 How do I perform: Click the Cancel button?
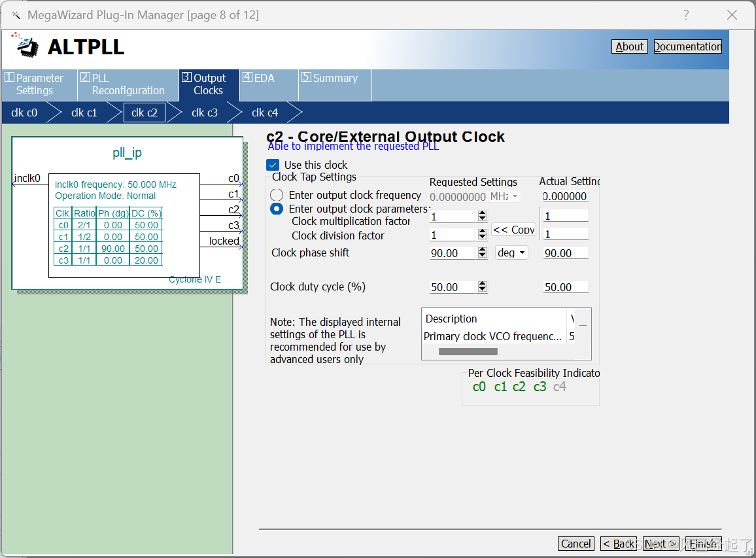pos(576,544)
